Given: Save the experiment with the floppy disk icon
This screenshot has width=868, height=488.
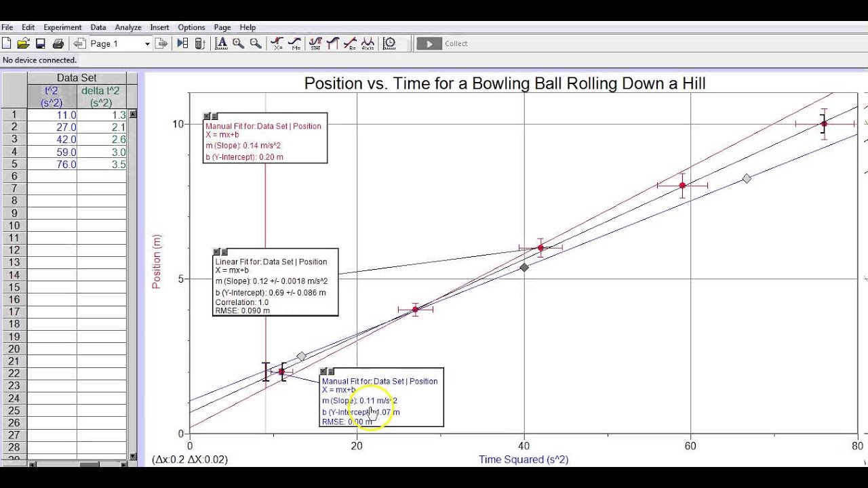Looking at the screenshot, I should [x=41, y=43].
